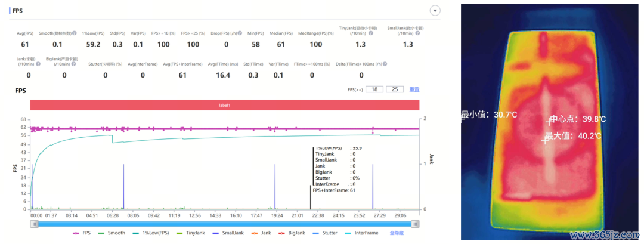The width and height of the screenshot is (644, 244).
Task: Click help icon beside Drop(FPS) metric
Action: pos(240,33)
